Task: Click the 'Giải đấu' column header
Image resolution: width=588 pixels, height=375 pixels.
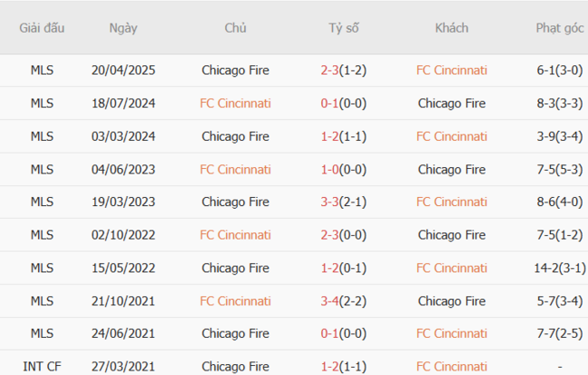Action: pos(42,28)
